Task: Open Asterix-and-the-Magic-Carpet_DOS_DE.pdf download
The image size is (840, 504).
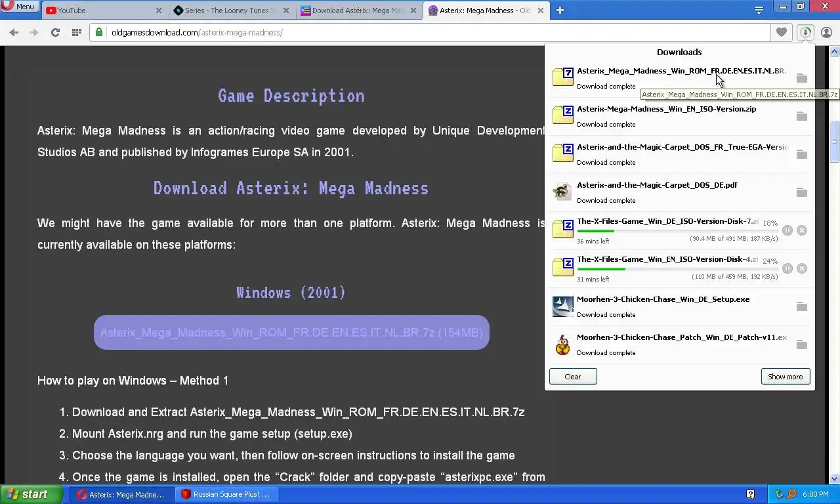Action: [x=679, y=192]
